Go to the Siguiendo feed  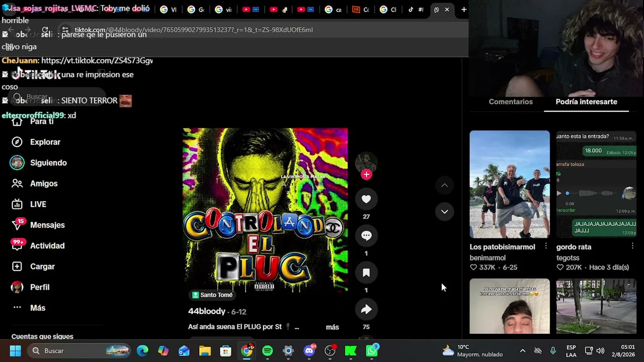coord(39,163)
